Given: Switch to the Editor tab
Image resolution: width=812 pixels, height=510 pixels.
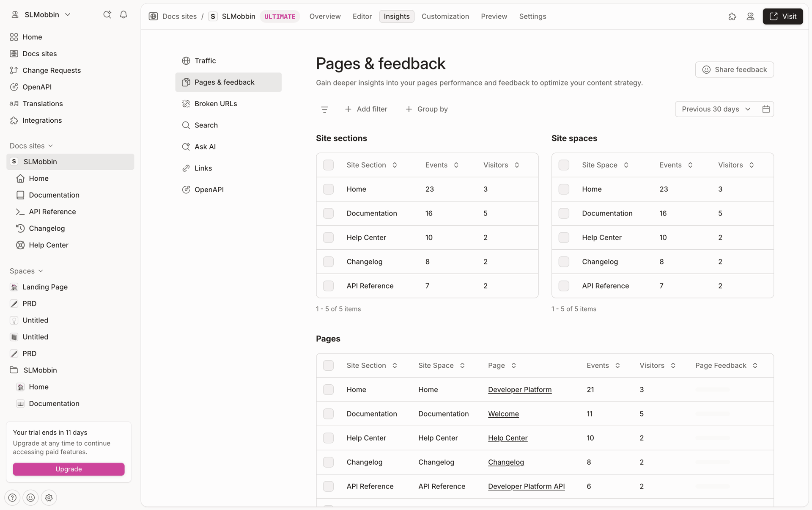Looking at the screenshot, I should point(362,16).
